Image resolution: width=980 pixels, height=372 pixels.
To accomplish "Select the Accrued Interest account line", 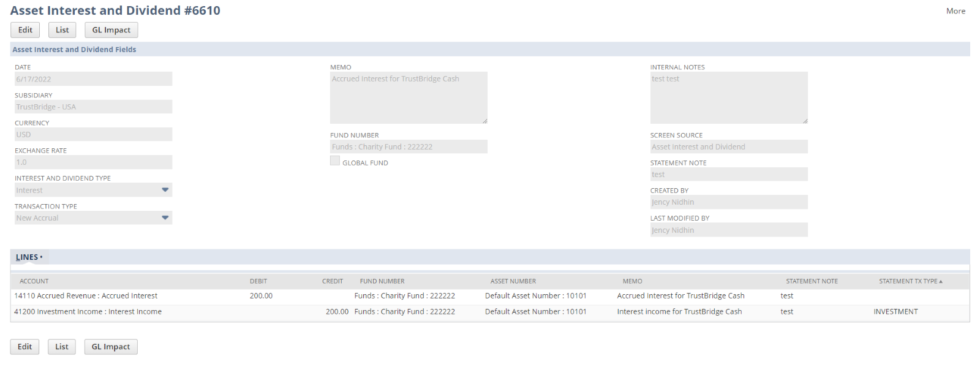I will click(x=86, y=296).
